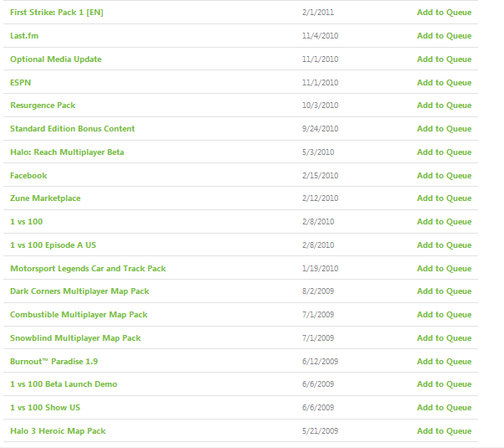This screenshot has height=448, width=504.
Task: Add Snowblind Map Pack to queue
Action: click(x=445, y=338)
